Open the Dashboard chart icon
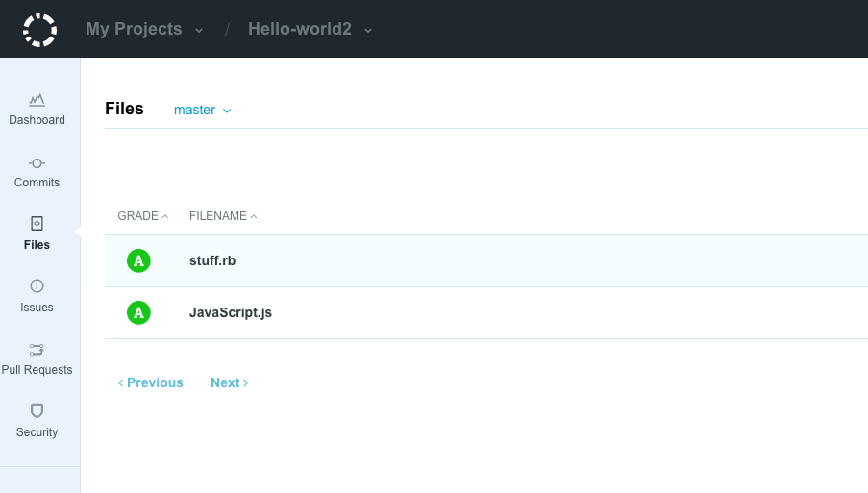This screenshot has height=493, width=868. (37, 99)
